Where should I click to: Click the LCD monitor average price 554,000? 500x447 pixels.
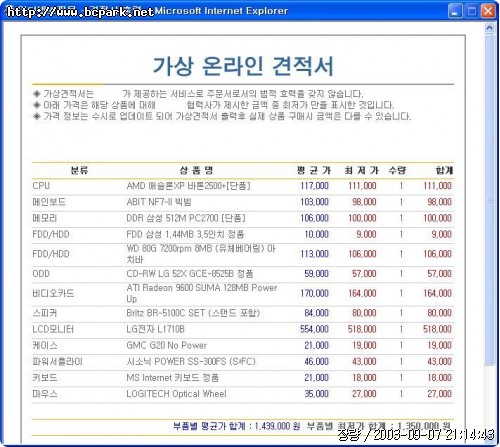pos(314,329)
